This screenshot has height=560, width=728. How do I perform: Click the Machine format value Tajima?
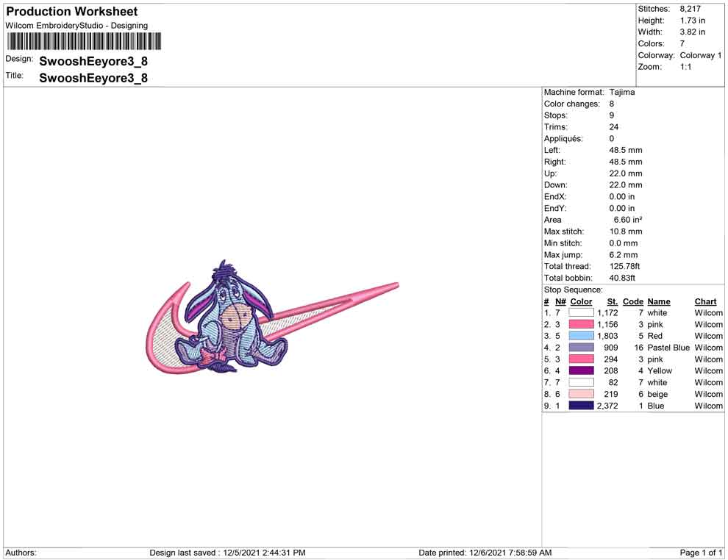621,92
